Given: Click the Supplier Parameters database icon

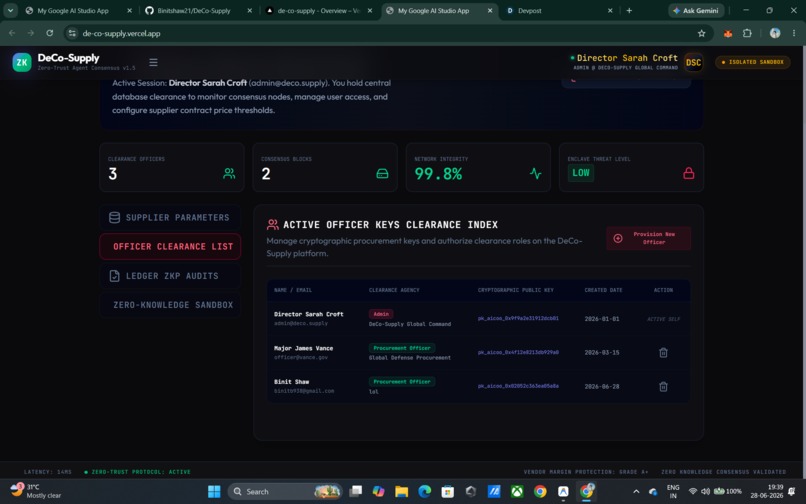Looking at the screenshot, I should click(115, 218).
